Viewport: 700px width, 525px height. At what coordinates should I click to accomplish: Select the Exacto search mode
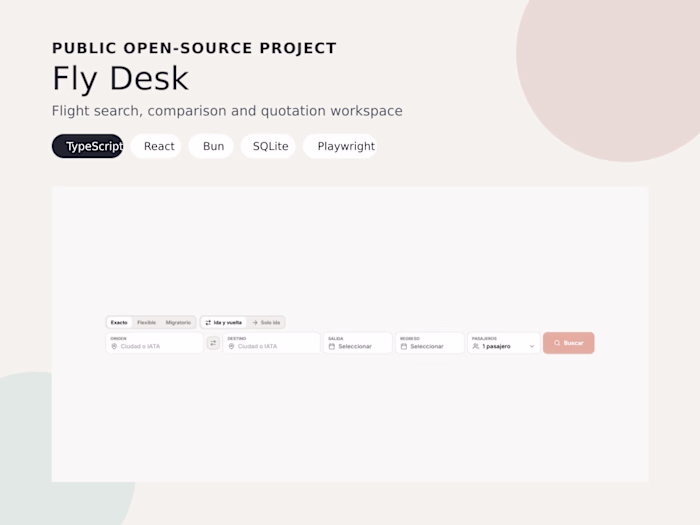tap(119, 322)
